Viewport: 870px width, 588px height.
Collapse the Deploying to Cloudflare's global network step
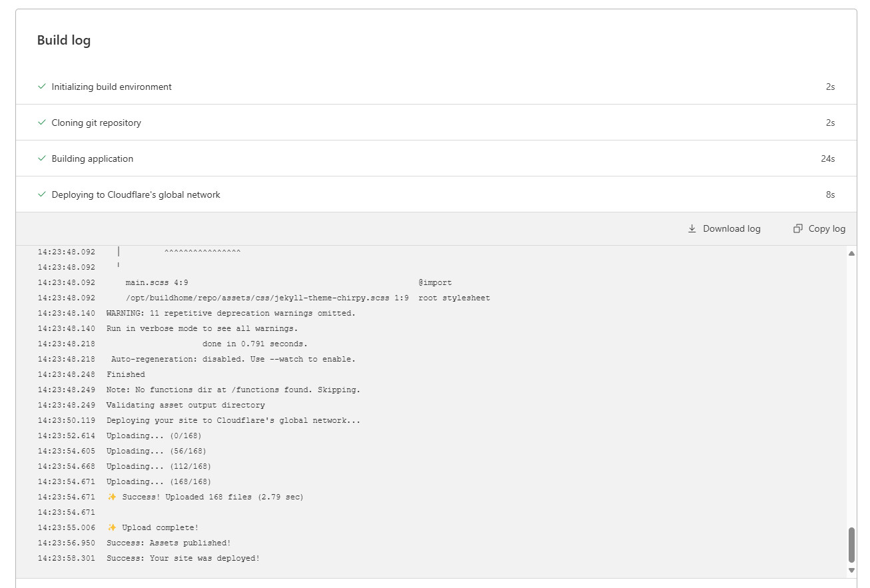point(136,194)
